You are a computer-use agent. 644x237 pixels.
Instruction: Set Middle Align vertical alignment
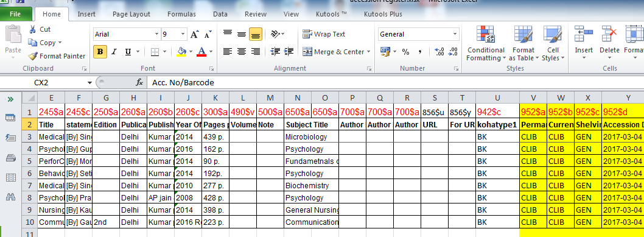[x=242, y=34]
